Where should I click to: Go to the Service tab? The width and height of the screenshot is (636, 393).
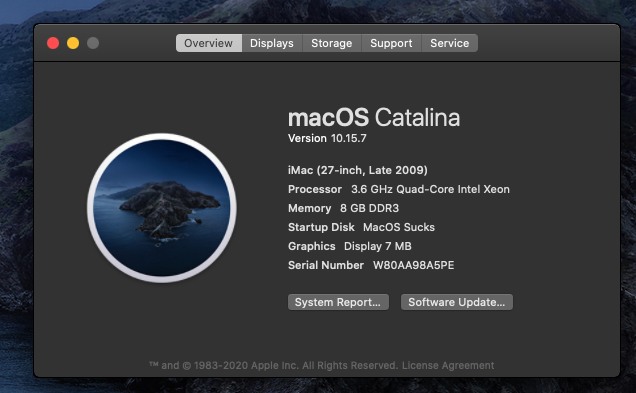[450, 43]
